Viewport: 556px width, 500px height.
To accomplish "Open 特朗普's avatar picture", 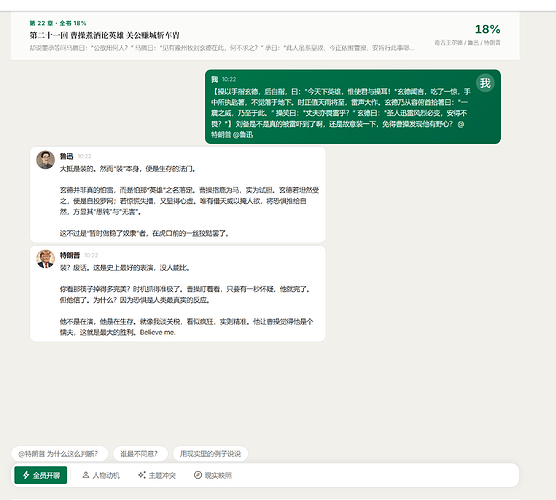I will 45,259.
